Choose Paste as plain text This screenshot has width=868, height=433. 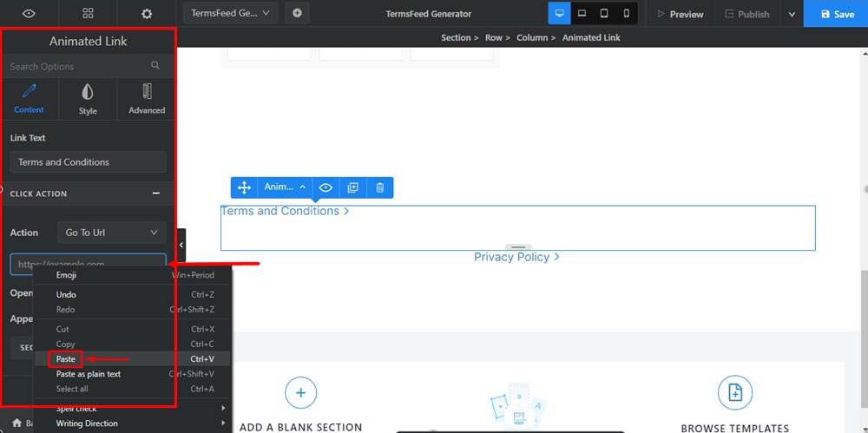132,374
